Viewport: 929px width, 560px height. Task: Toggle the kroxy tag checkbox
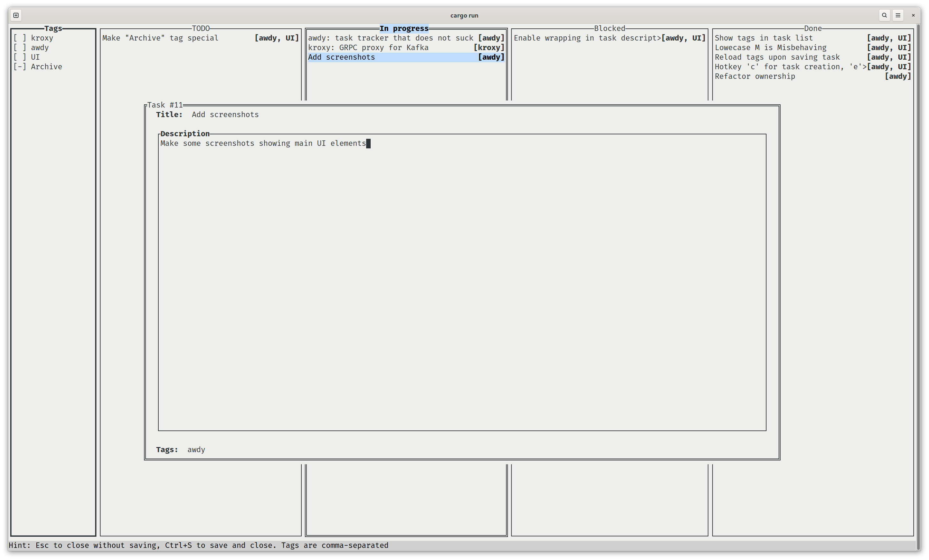pyautogui.click(x=19, y=38)
